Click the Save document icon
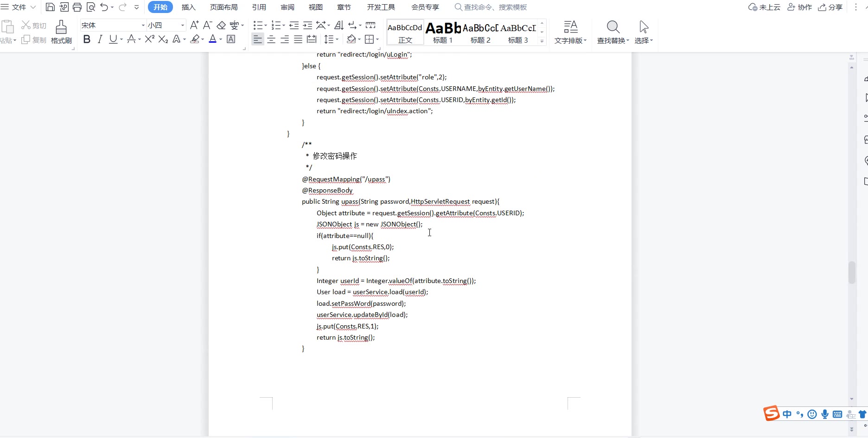The width and height of the screenshot is (868, 438). click(x=50, y=7)
